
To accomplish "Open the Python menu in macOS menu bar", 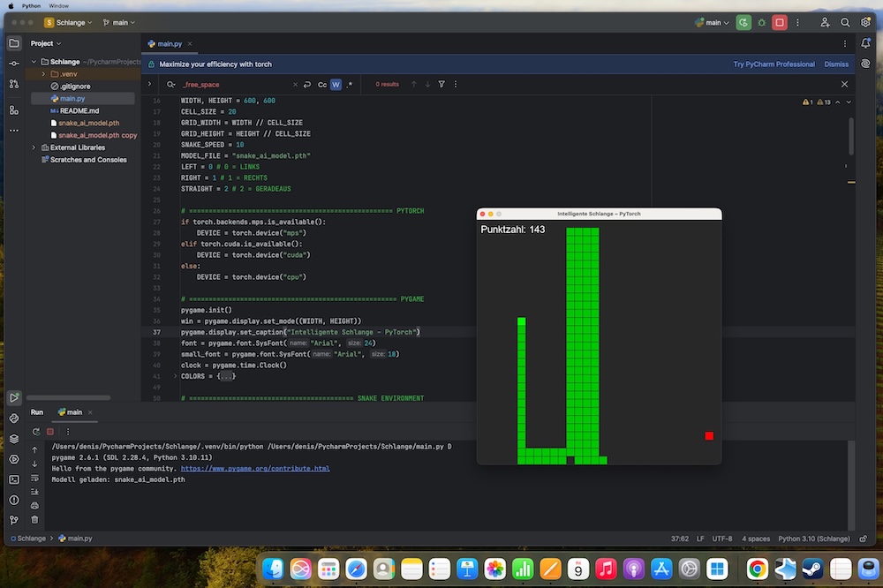I will pyautogui.click(x=31, y=5).
